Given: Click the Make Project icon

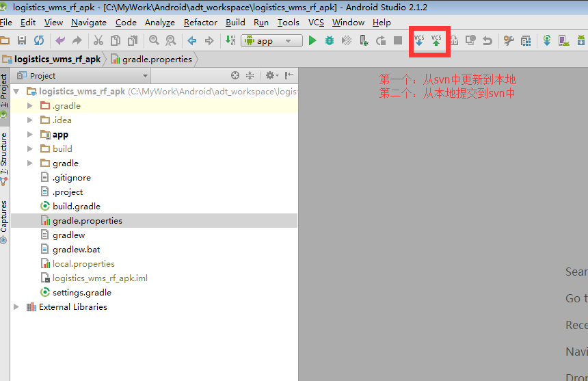Looking at the screenshot, I should pos(230,40).
